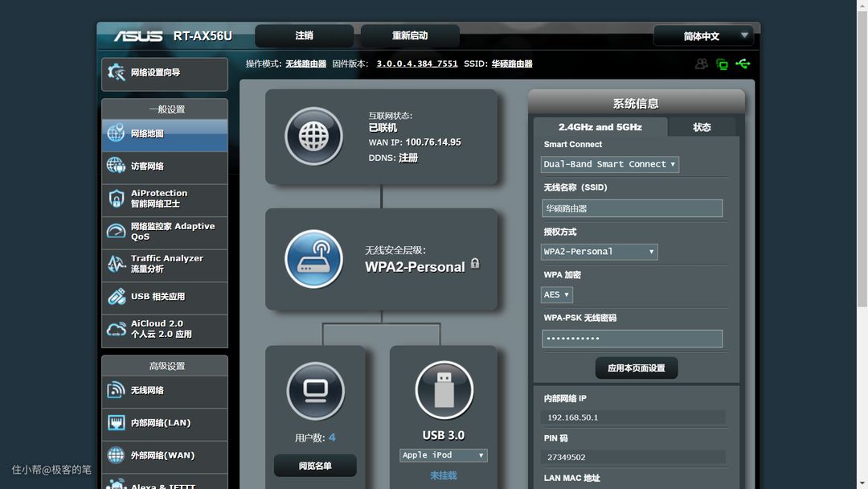The image size is (868, 489).
Task: Open the 简体中文 language selector
Action: [704, 36]
